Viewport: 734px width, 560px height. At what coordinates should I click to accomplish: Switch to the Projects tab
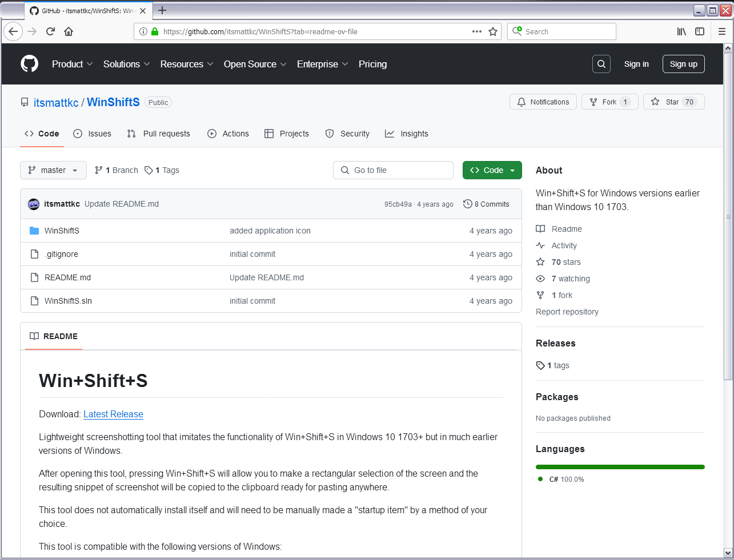(x=287, y=134)
